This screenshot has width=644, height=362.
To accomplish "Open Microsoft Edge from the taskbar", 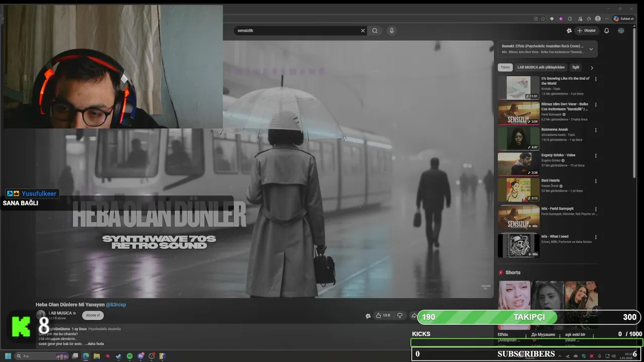I will pyautogui.click(x=86, y=356).
